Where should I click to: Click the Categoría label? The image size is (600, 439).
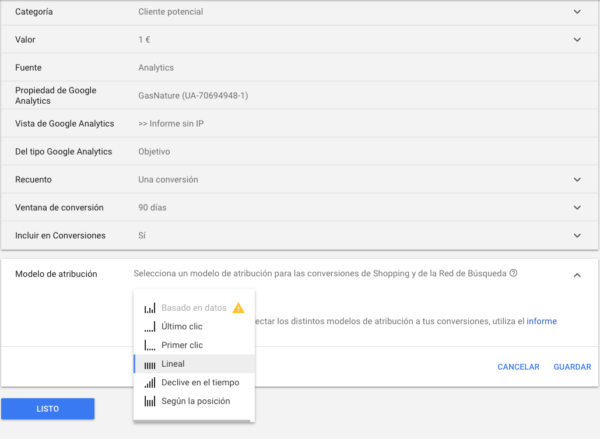[x=34, y=12]
